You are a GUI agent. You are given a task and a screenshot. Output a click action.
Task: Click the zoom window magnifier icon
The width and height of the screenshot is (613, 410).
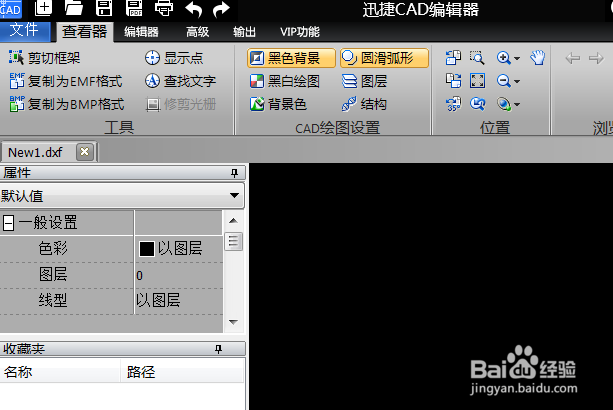[477, 58]
